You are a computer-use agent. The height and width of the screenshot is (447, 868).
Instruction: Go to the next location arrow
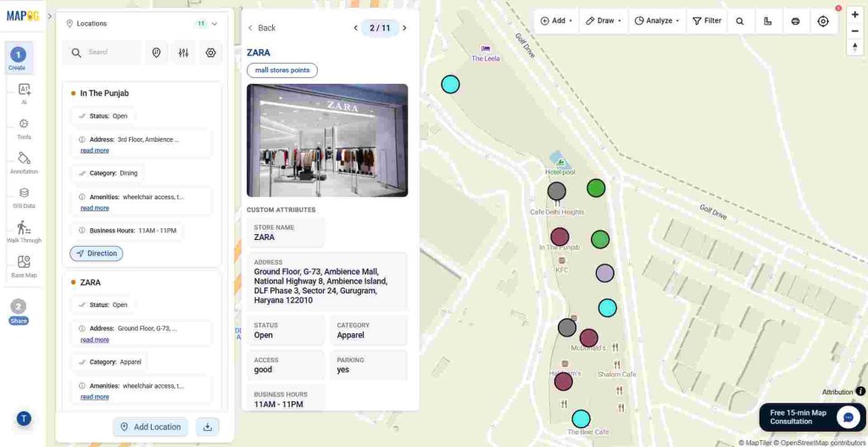tap(404, 28)
